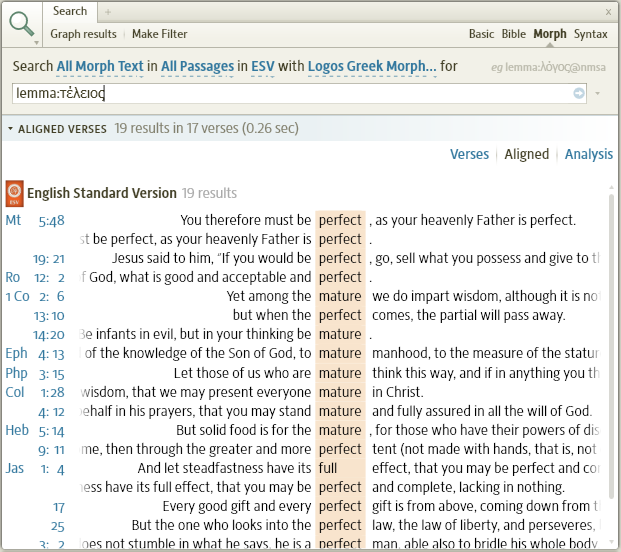This screenshot has height=552, width=621.
Task: Open Jas book reference link
Action: coord(15,468)
